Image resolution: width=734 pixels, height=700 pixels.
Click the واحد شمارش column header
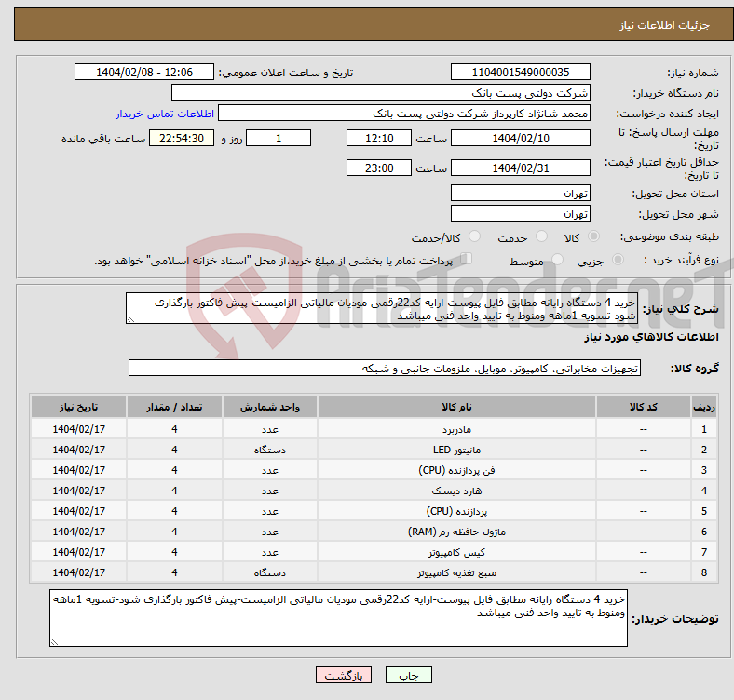coord(269,407)
